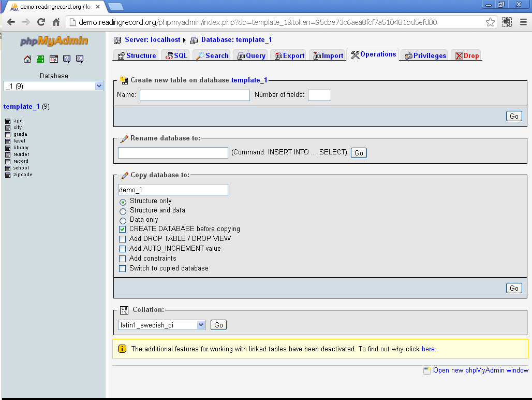Click the 'here' link in the notice
Viewport: 532px width, 400px height.
428,349
